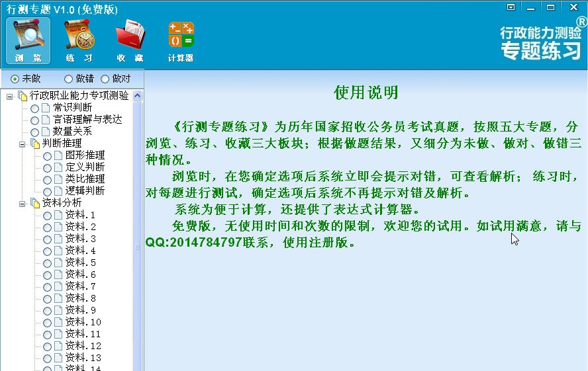
Task: Click the 常识判断 document icon
Action: click(46, 108)
